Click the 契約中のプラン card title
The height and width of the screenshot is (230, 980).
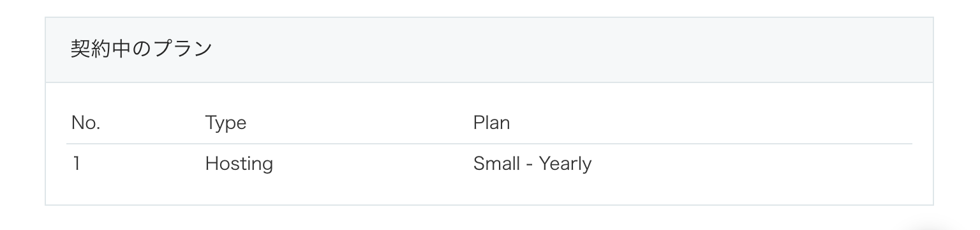(x=141, y=50)
